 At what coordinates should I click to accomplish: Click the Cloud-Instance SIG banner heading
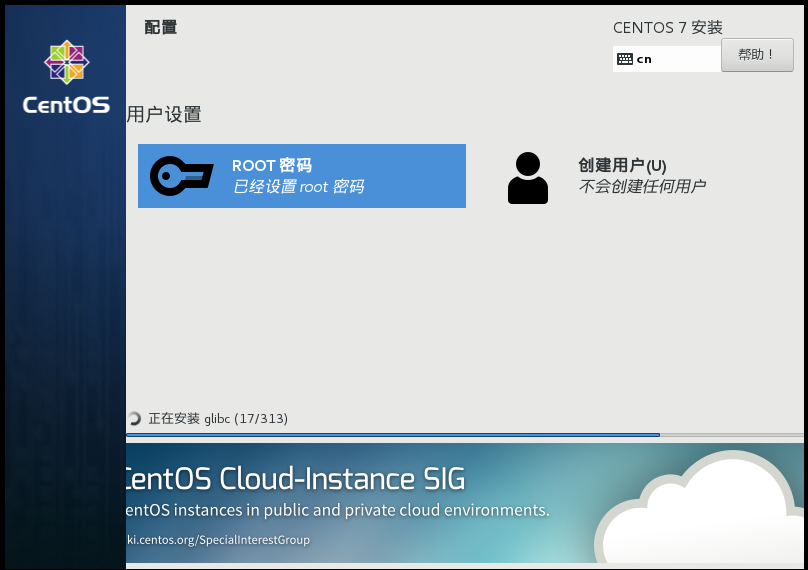295,479
